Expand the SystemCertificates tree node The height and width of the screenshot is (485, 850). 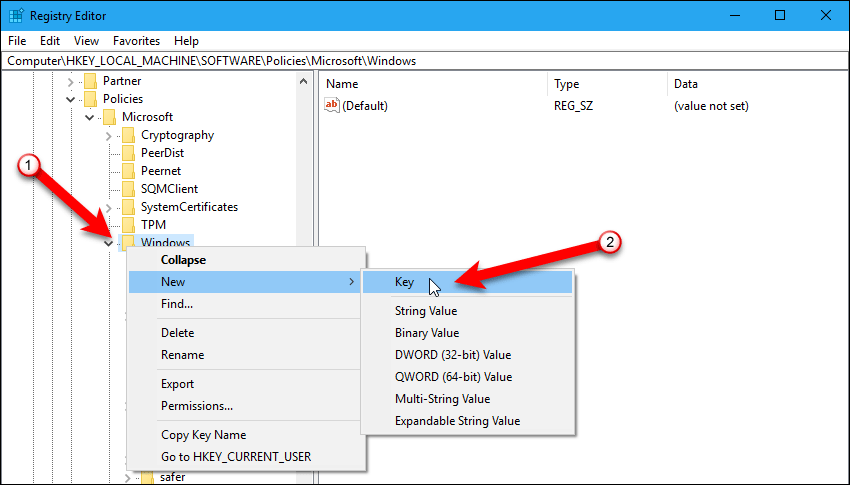click(108, 207)
